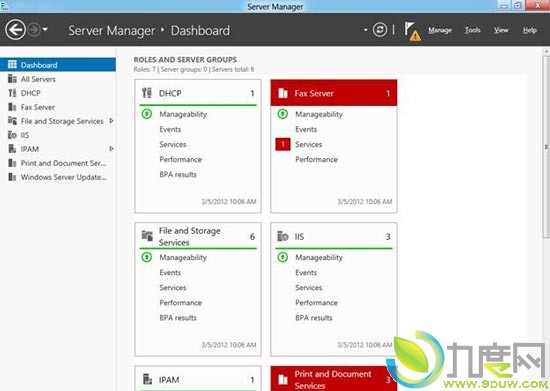Click the forward navigation arrow
Viewport: 550px width, 391px height.
(x=34, y=30)
